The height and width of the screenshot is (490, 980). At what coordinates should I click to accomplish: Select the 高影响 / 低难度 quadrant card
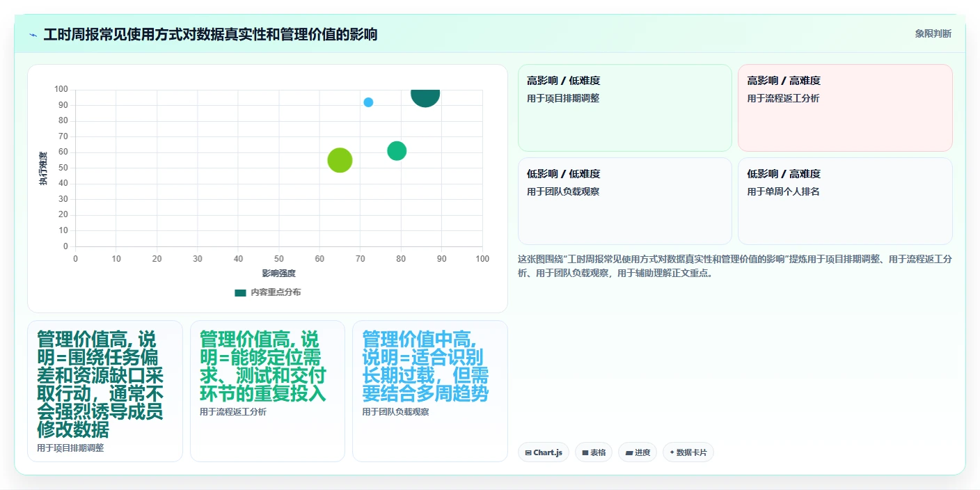pyautogui.click(x=624, y=108)
